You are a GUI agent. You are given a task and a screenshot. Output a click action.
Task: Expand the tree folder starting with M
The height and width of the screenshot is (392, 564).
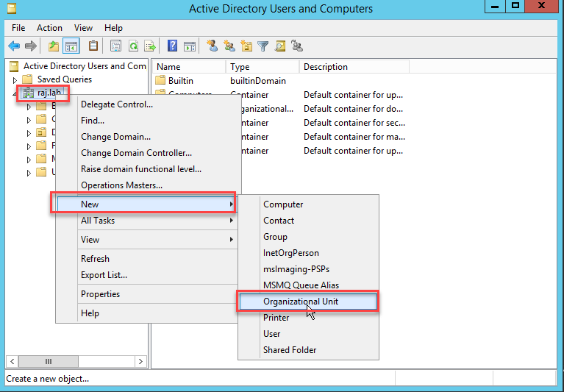pyautogui.click(x=29, y=160)
